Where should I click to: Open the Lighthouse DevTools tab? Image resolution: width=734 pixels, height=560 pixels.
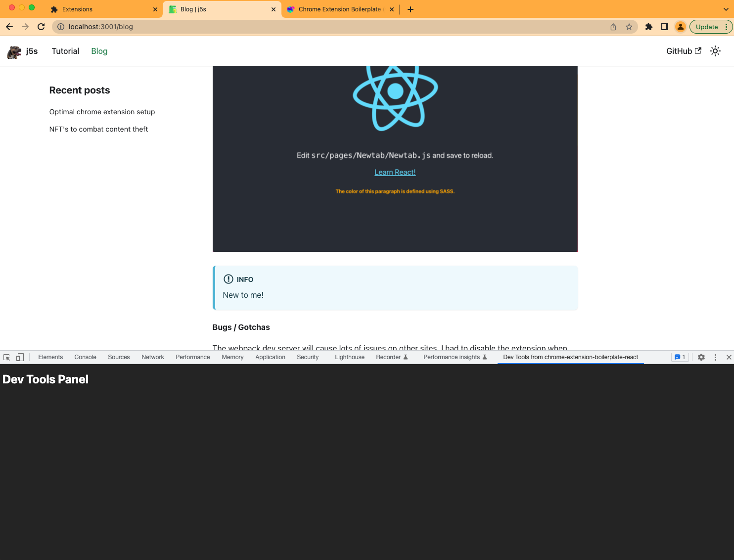350,357
